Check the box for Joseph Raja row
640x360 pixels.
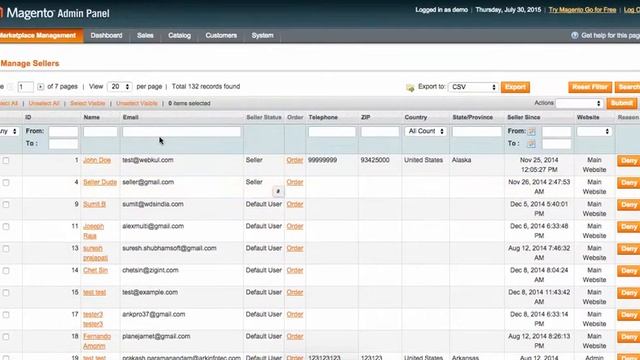(x=6, y=227)
